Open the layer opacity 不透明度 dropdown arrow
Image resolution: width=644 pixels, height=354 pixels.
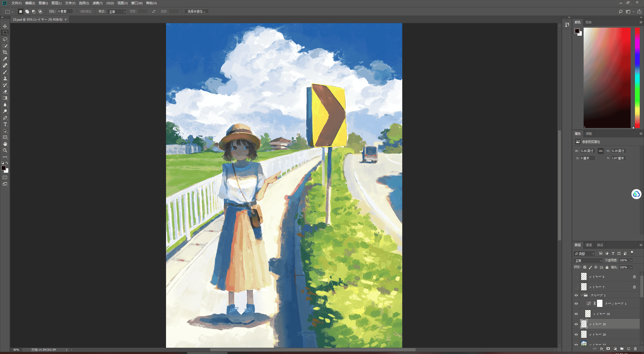click(631, 260)
